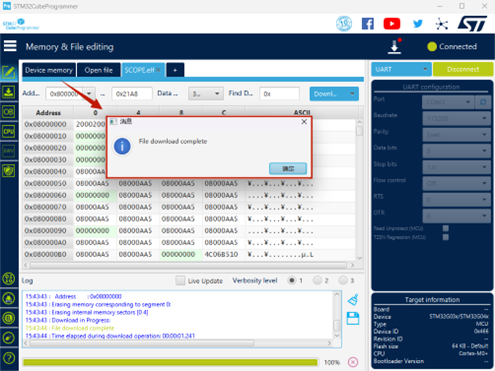495x371 pixels.
Task: Open the Baudrate dropdown
Action: [456, 118]
